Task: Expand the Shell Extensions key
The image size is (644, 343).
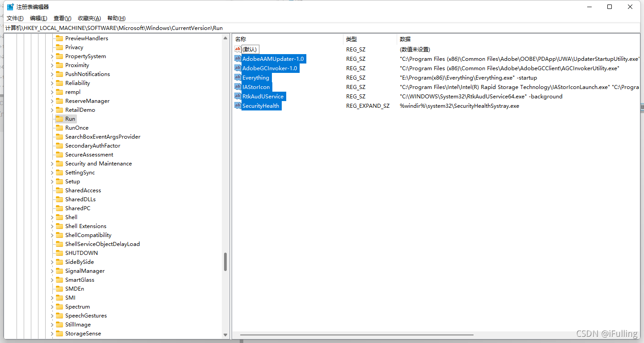Action: [52, 226]
